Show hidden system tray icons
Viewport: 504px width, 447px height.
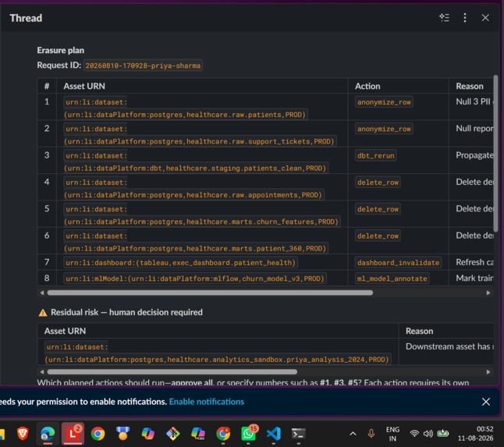tap(353, 434)
